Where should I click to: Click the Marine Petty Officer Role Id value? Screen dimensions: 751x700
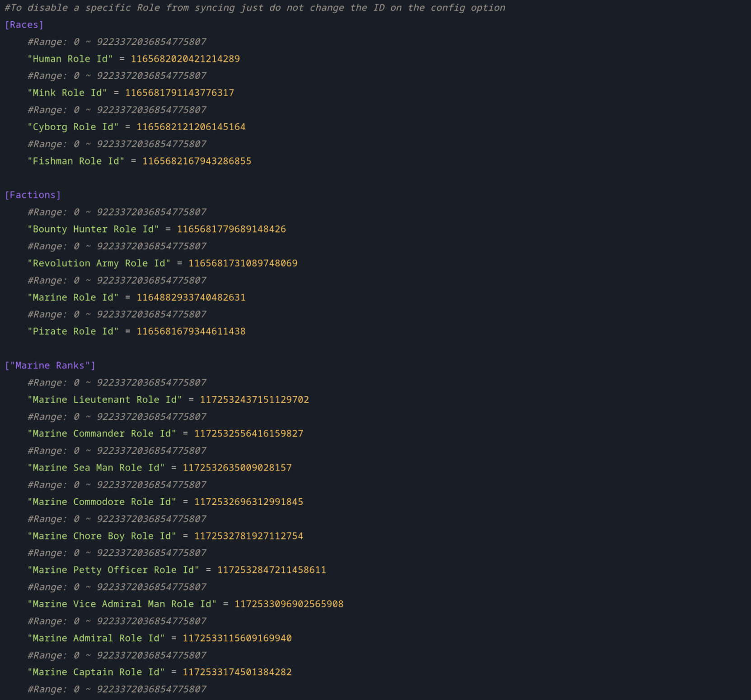click(272, 570)
